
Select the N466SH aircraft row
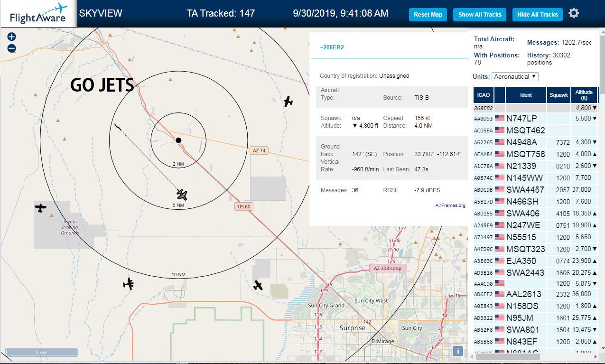[536, 202]
